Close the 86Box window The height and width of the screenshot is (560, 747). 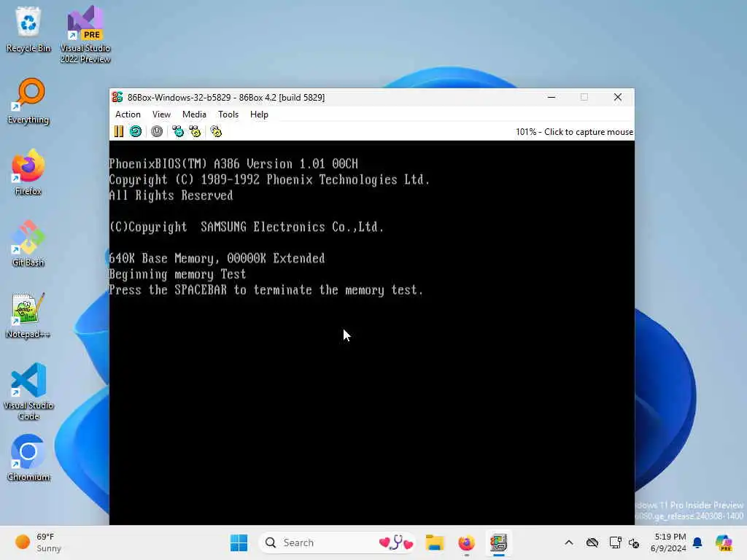pos(618,97)
